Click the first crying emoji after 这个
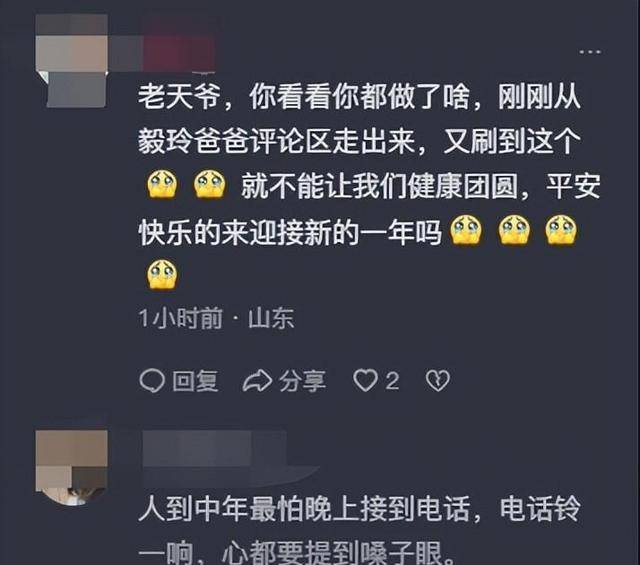 click(162, 185)
